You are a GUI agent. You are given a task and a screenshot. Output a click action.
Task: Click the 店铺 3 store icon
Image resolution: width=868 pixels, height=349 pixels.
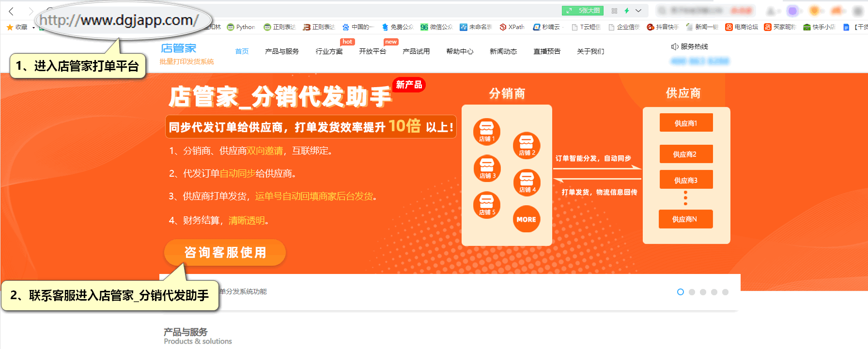(487, 168)
